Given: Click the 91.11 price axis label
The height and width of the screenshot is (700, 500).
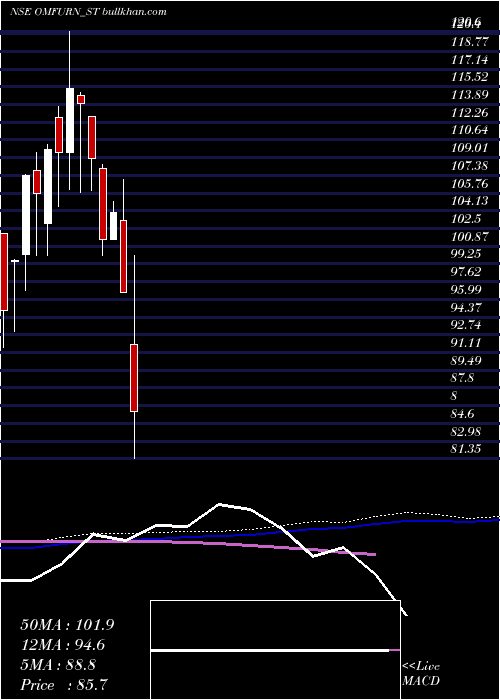Looking at the screenshot, I should click(466, 343).
